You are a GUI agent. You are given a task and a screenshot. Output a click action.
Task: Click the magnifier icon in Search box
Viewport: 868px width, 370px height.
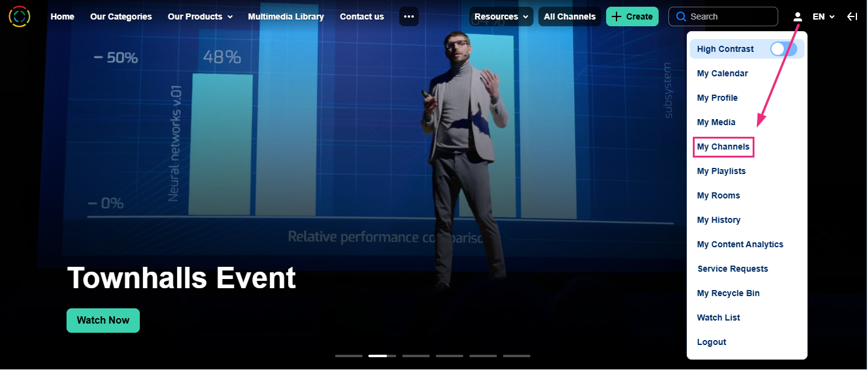point(681,16)
